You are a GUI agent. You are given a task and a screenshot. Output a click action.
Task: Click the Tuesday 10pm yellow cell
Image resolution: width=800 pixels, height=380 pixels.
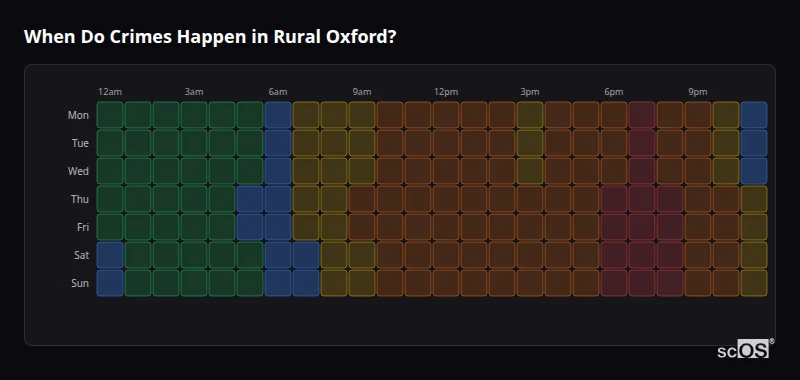[x=726, y=143]
